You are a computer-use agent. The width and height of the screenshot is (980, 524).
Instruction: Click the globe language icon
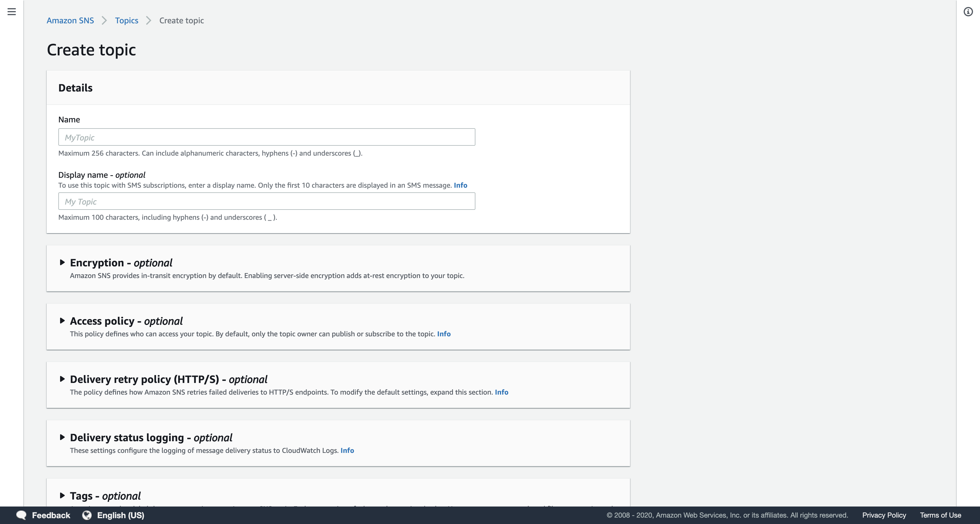pyautogui.click(x=87, y=515)
